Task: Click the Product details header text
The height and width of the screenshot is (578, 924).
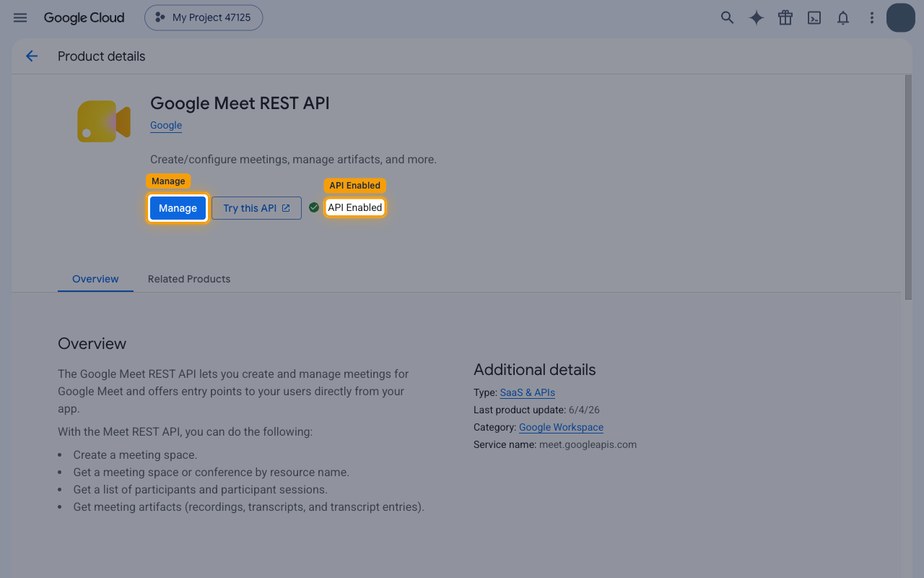Action: [102, 56]
